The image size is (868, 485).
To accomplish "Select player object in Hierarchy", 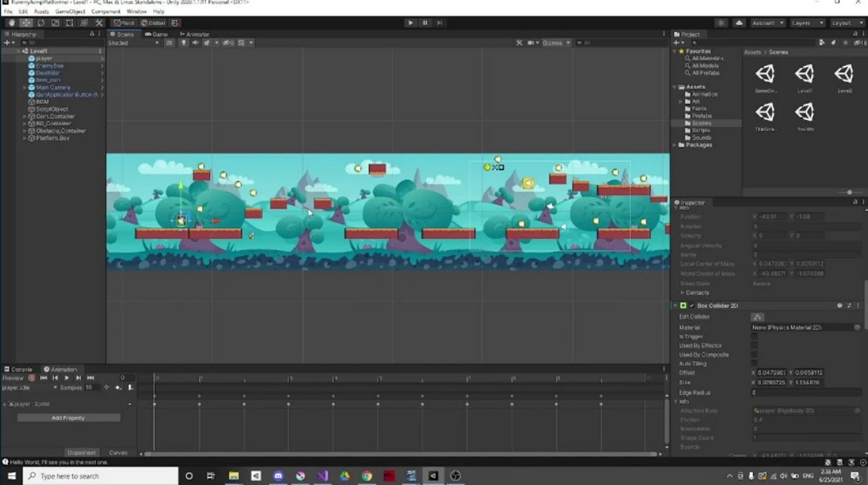I will [43, 58].
